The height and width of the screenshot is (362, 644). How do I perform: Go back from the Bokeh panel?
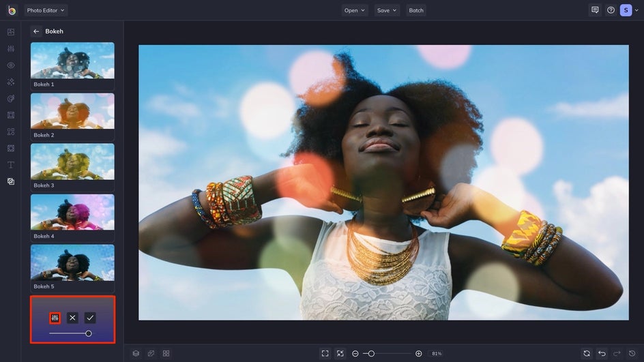36,31
